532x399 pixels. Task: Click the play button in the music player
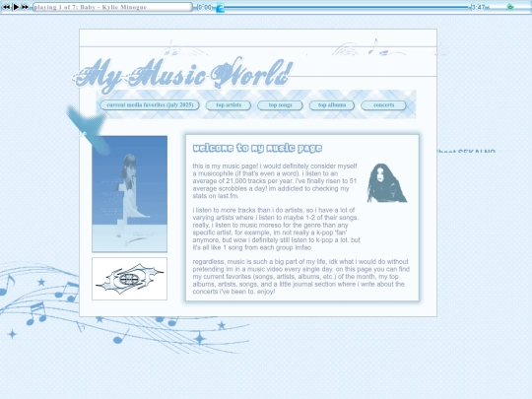[16, 7]
